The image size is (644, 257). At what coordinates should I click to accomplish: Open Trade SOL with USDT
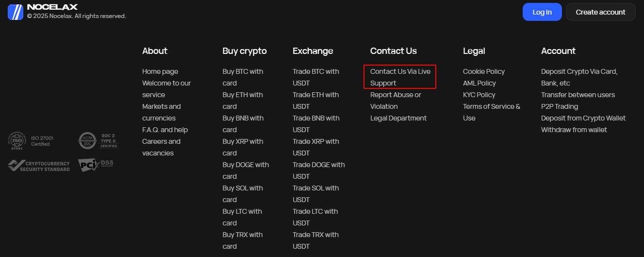[x=315, y=194]
